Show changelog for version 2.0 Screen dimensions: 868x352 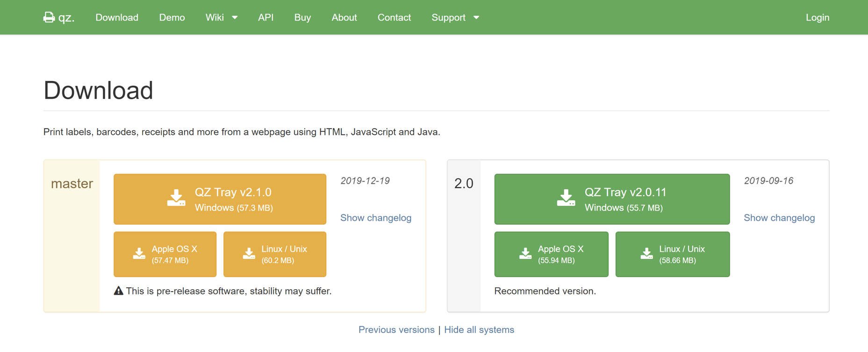point(779,218)
